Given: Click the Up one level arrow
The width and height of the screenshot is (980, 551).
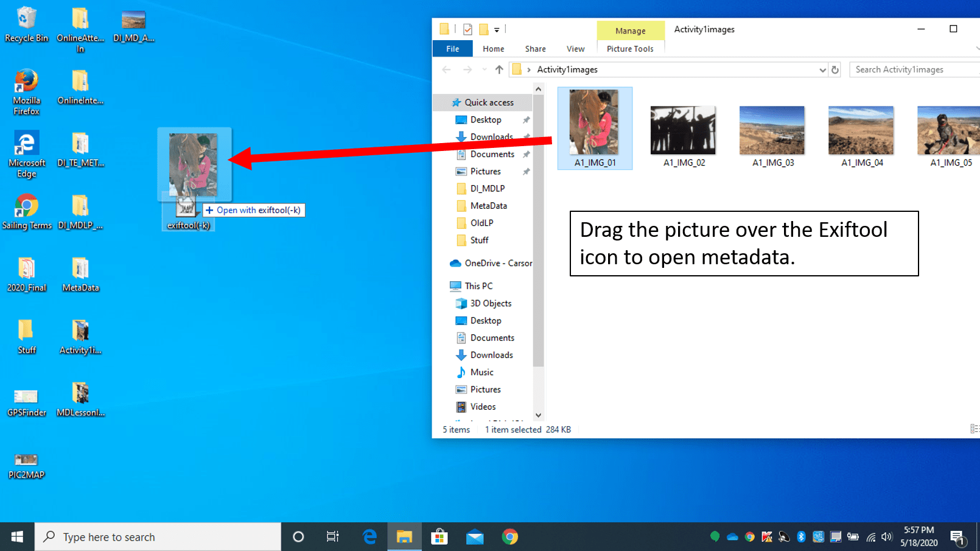Looking at the screenshot, I should (x=499, y=69).
